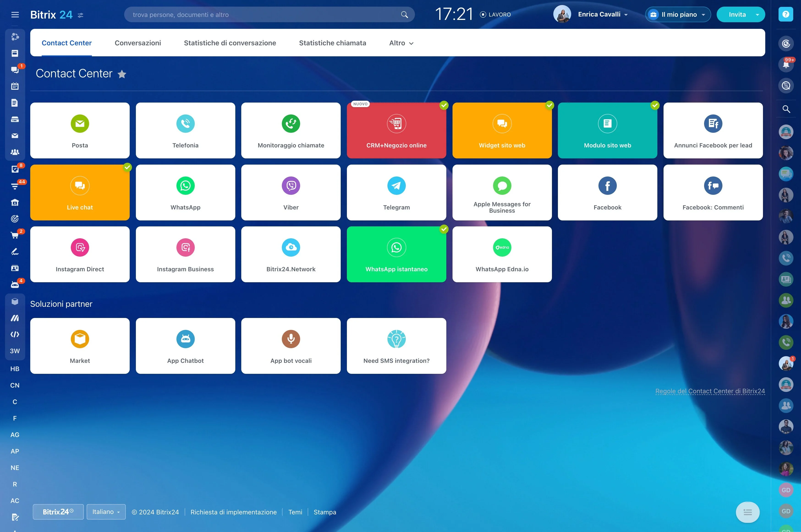Open notifications bell with 99+ badge
801x532 pixels.
[x=786, y=65]
